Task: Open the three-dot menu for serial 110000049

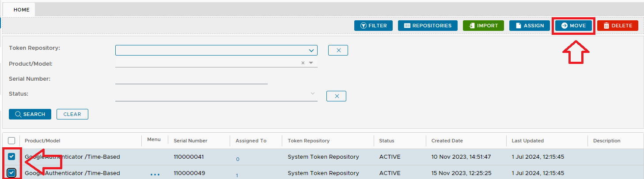Action: [x=155, y=174]
